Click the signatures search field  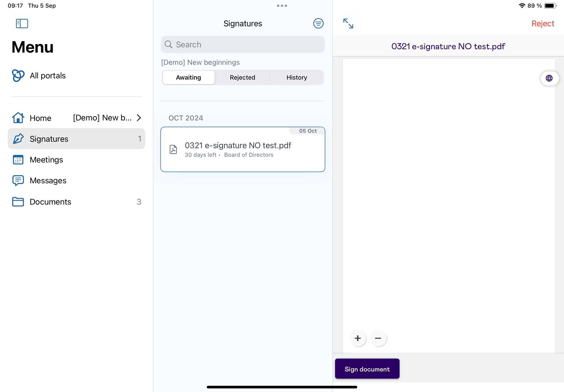coord(242,44)
